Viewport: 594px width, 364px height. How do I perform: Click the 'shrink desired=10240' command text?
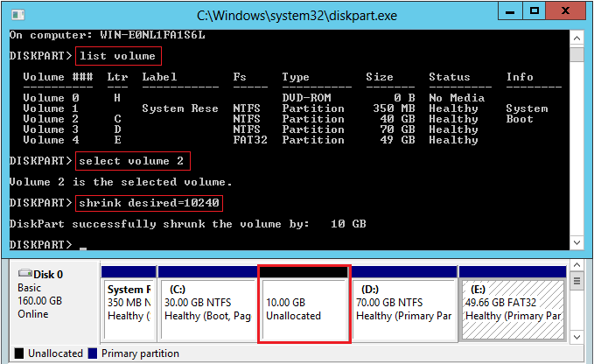[147, 203]
